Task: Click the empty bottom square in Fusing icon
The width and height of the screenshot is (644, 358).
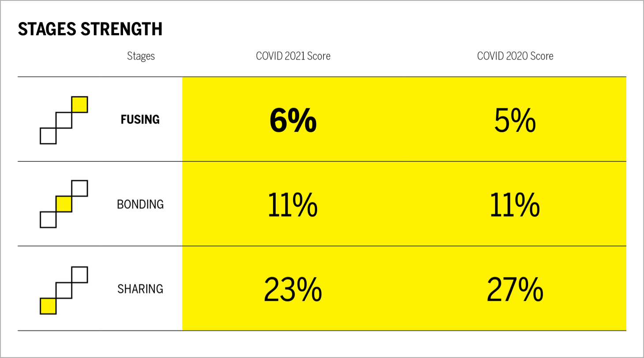Action: (x=48, y=136)
